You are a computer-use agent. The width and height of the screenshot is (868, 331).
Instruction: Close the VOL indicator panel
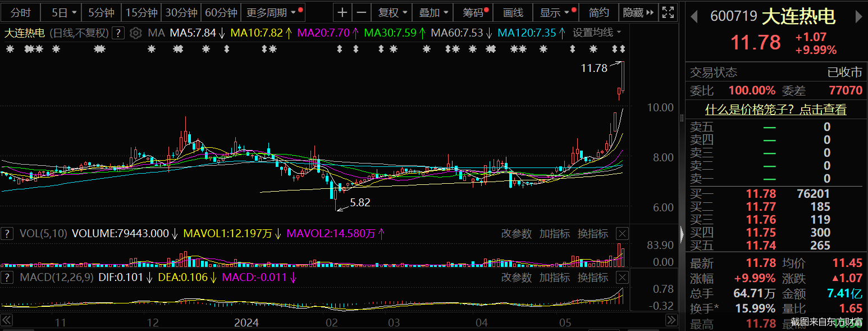(622, 234)
